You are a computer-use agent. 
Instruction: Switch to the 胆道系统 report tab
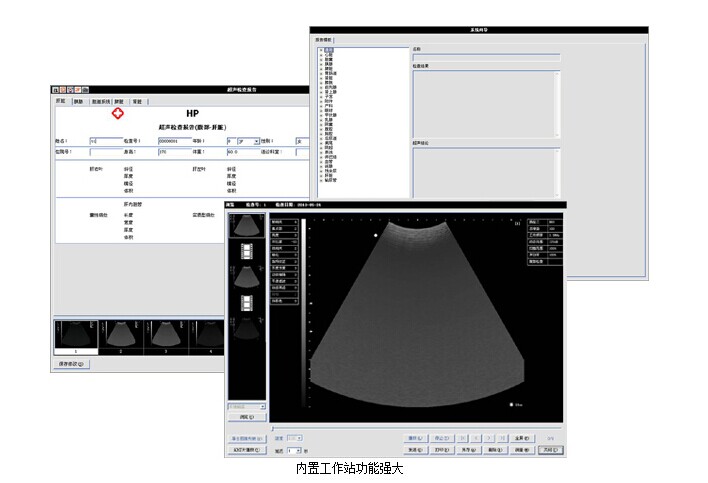pos(99,101)
